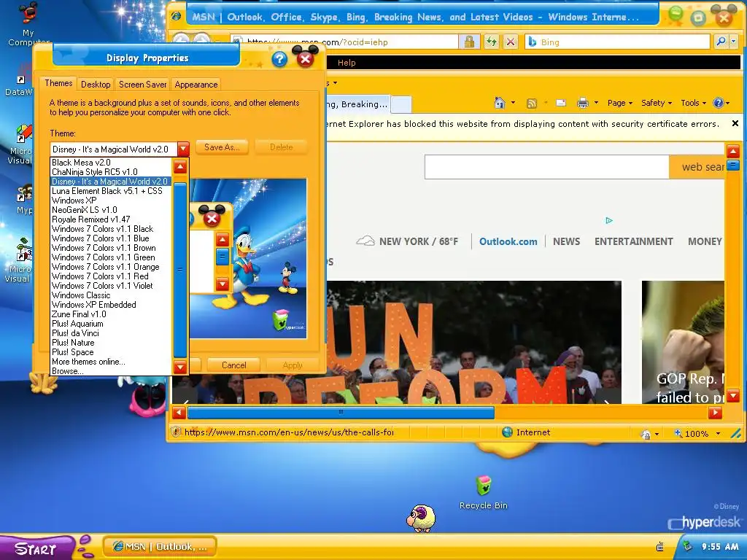Dismiss the IE security information bar X

pyautogui.click(x=735, y=123)
